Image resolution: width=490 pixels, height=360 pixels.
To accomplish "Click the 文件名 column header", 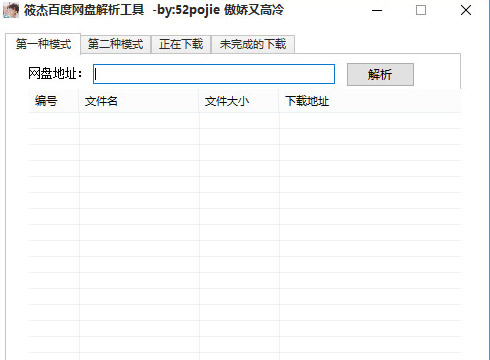I will [139, 101].
